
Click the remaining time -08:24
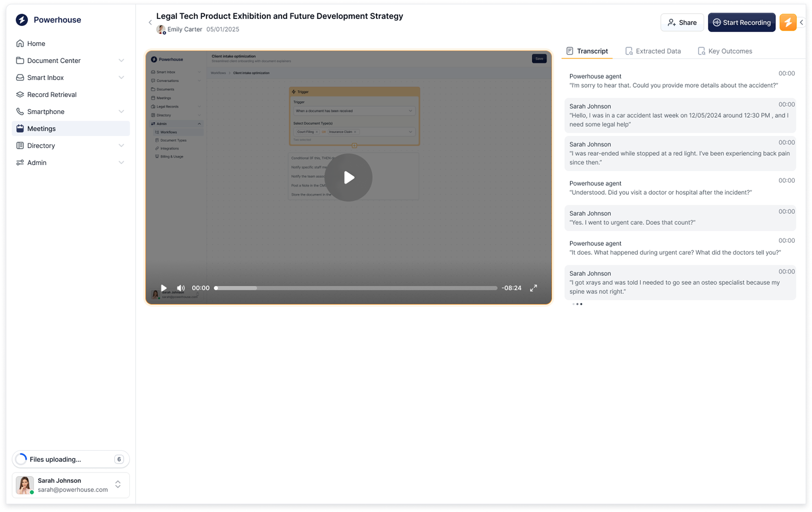tap(511, 288)
